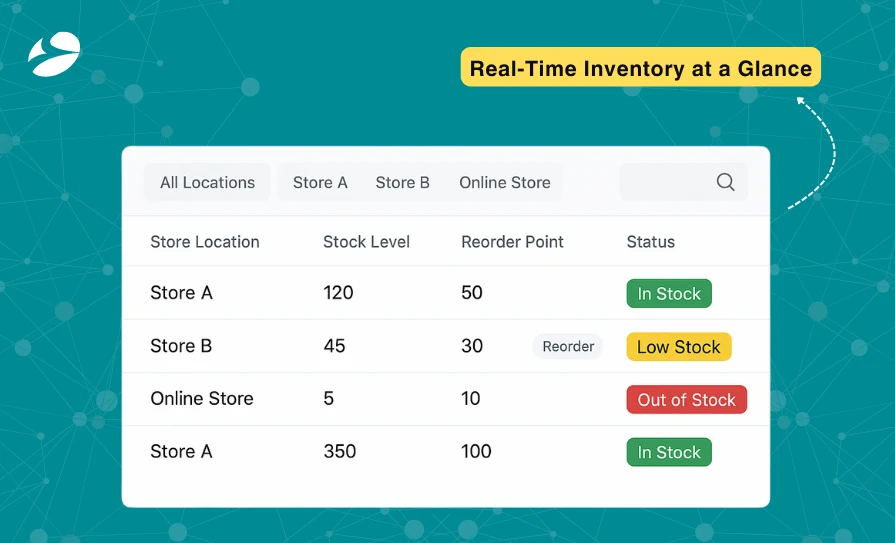Open the Store B filter tab
Viewport: 895px width, 543px height.
coord(402,183)
